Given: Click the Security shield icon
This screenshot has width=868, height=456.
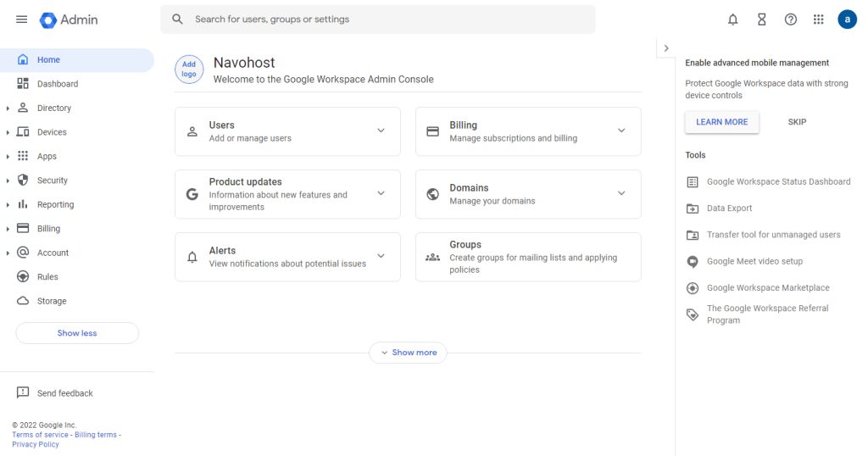Looking at the screenshot, I should pos(23,180).
